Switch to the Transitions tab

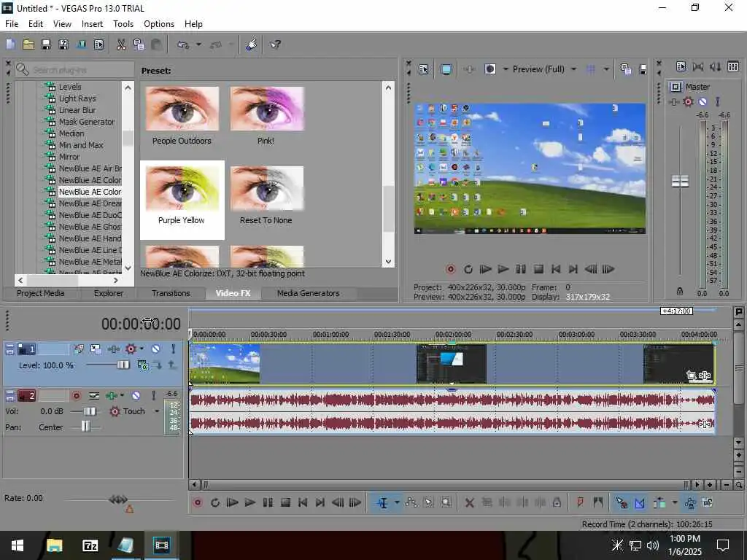tap(171, 293)
